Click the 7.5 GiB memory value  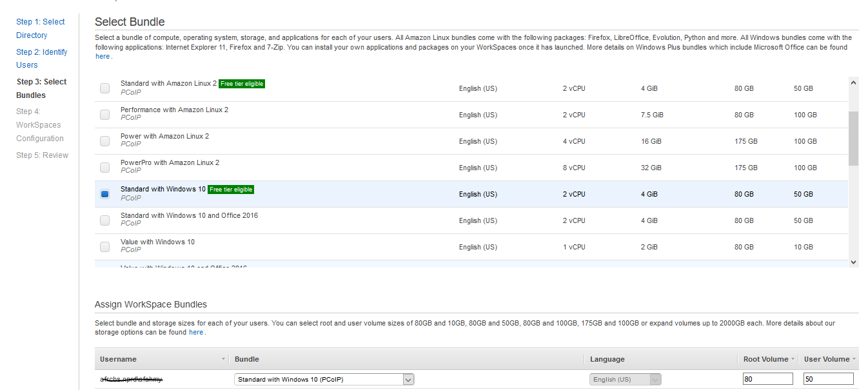(652, 115)
